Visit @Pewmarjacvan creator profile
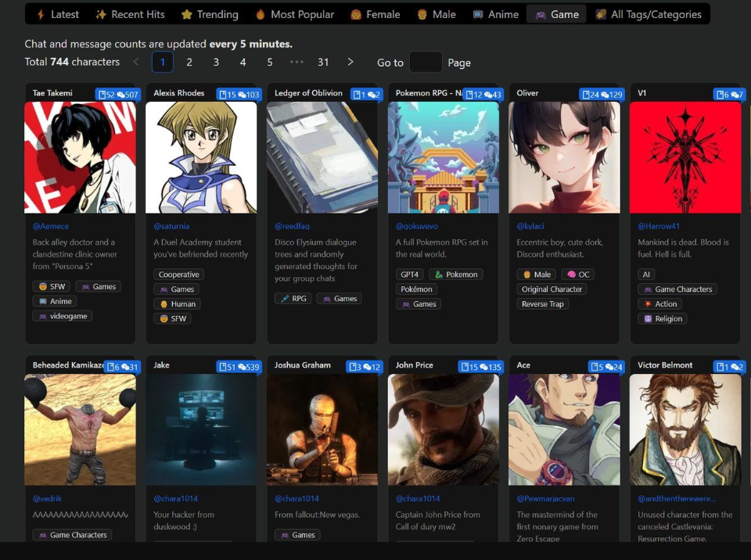The image size is (751, 560). pyautogui.click(x=545, y=499)
